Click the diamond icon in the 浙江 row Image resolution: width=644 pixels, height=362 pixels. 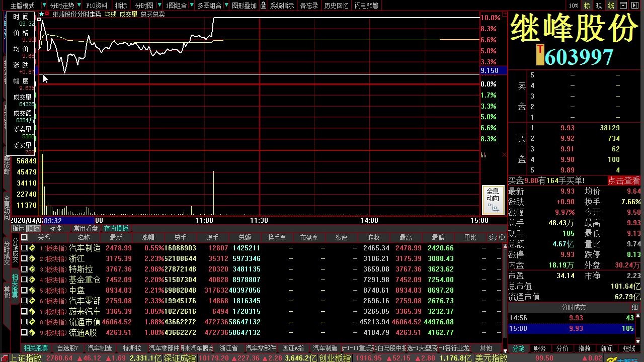click(32, 258)
